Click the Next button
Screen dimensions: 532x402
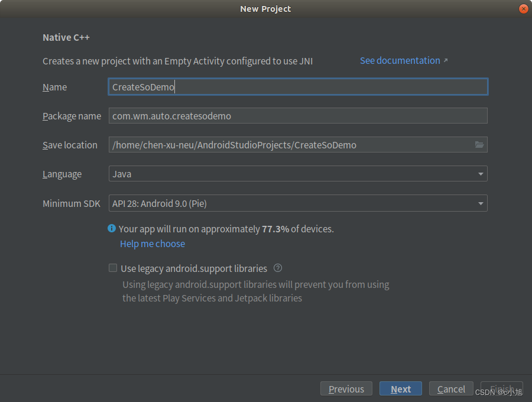(400, 389)
